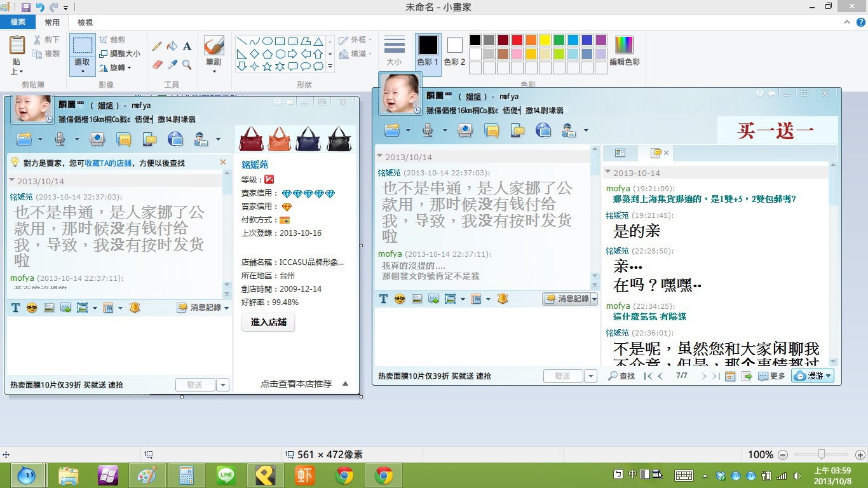
Task: Jump to first page of message history
Action: [648, 376]
